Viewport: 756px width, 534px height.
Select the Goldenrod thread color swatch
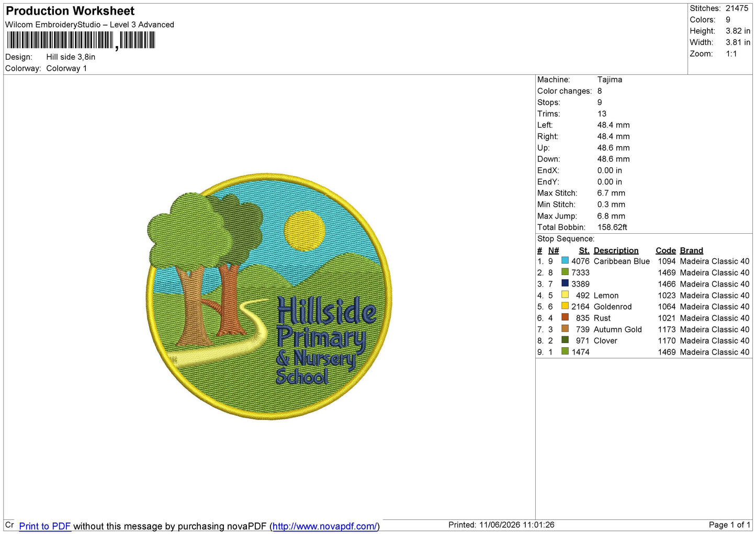point(565,306)
